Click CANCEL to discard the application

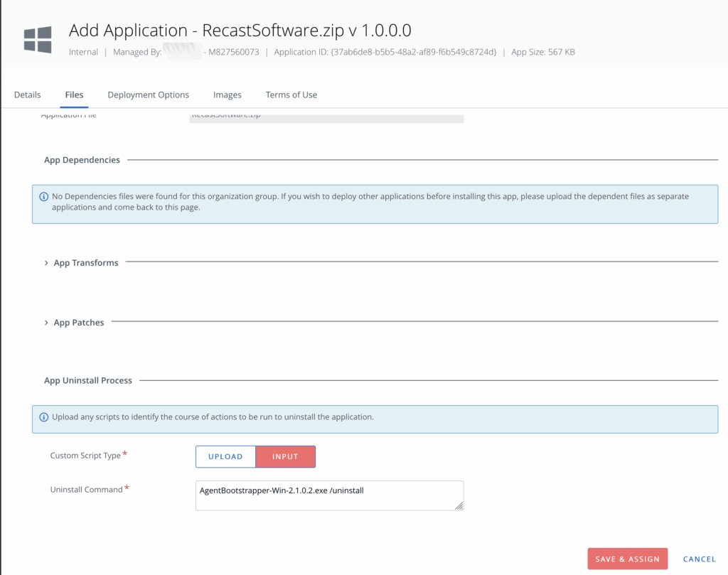pyautogui.click(x=699, y=559)
